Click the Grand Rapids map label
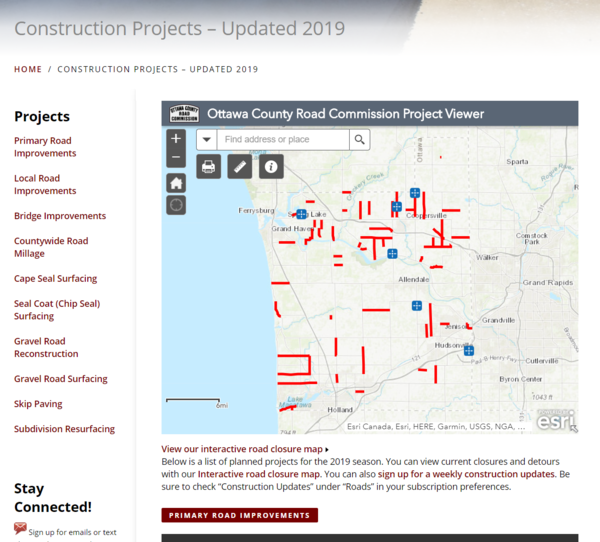Screen dimensions: 600x542 point(548,282)
